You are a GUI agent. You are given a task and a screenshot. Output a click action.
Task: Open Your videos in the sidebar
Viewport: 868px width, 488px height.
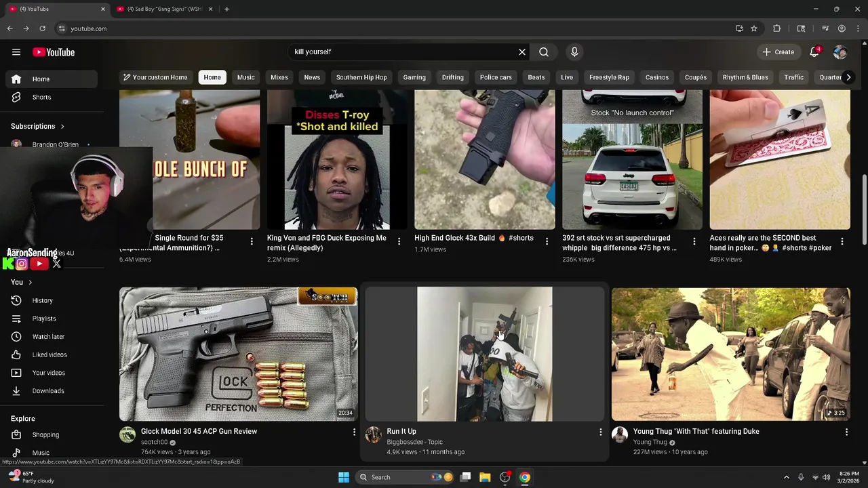tap(52, 373)
